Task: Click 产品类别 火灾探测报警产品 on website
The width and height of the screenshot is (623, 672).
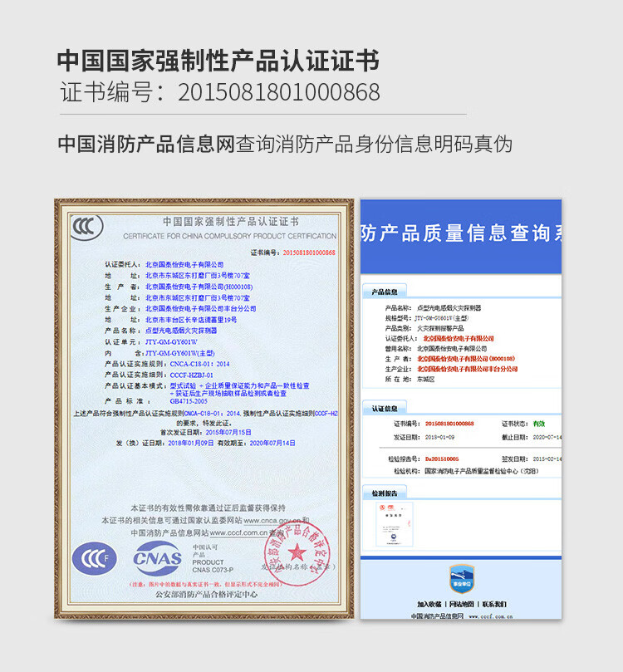Action: click(440, 328)
